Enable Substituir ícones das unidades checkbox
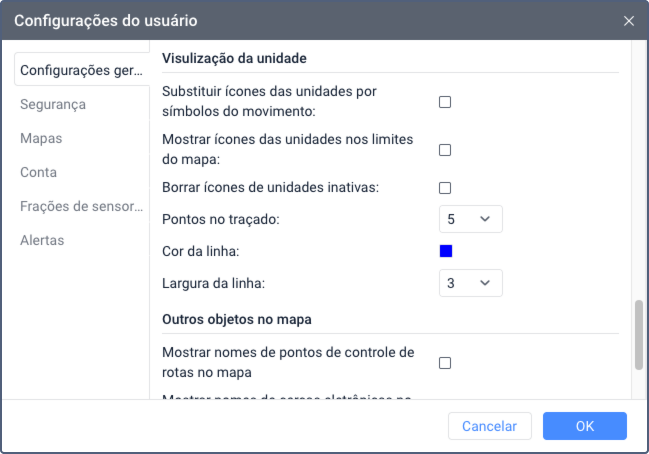The image size is (649, 454). click(x=445, y=102)
